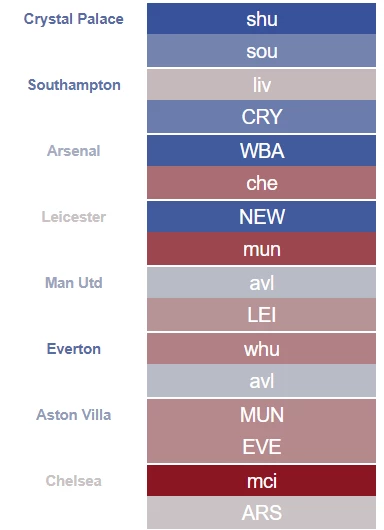
Task: Open the Aston Villa team label
Action: pyautogui.click(x=73, y=415)
